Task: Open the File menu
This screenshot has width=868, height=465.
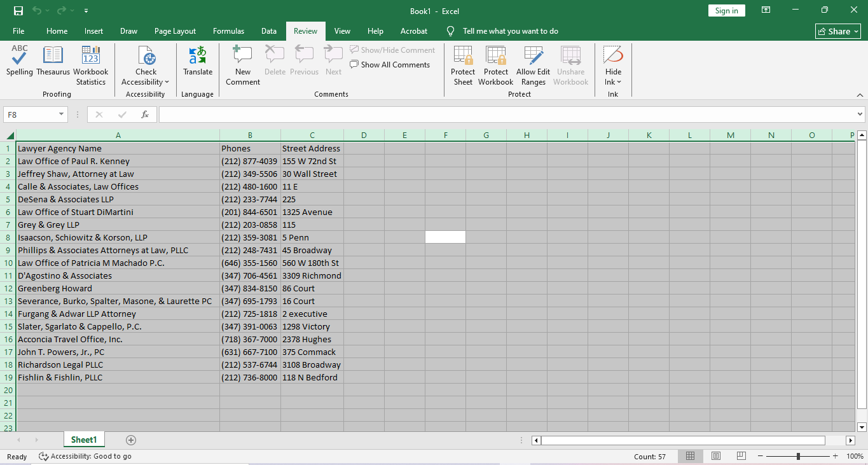Action: pos(18,31)
